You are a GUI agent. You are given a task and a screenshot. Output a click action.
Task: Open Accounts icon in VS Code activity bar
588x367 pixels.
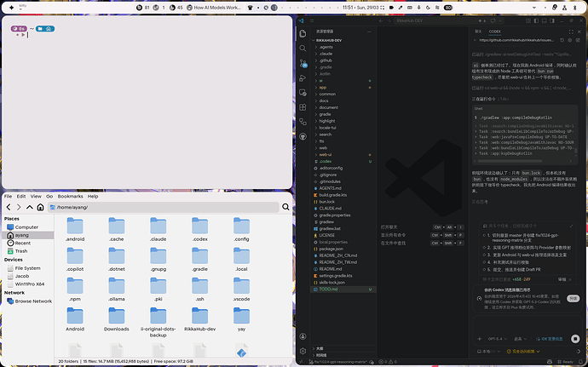coord(303,336)
